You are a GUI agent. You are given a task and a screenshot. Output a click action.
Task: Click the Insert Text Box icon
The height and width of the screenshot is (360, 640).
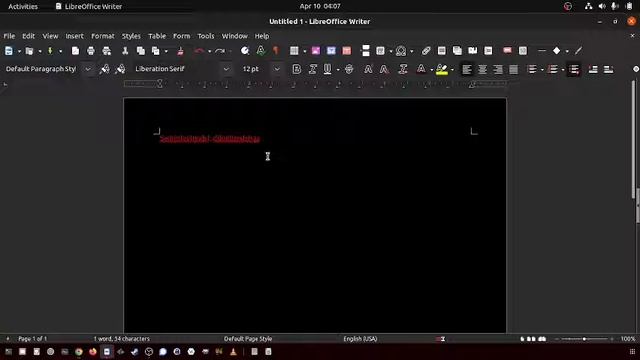(347, 51)
